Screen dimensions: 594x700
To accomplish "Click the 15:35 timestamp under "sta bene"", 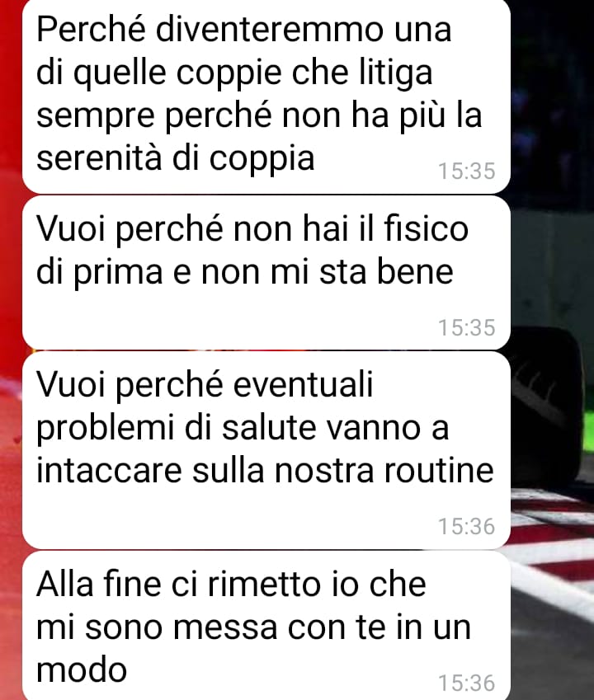I will (466, 327).
